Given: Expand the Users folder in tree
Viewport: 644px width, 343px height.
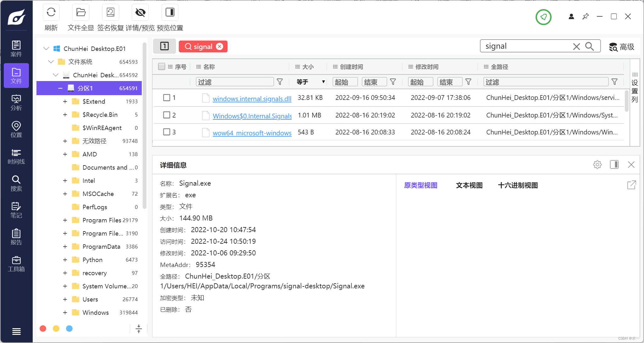Looking at the screenshot, I should pyautogui.click(x=65, y=299).
